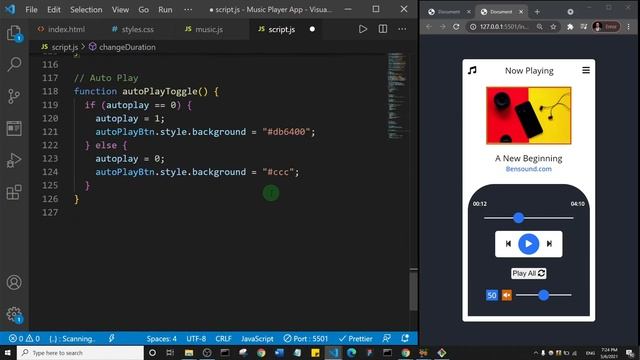Click changeDuration in the breadcrumb
The width and height of the screenshot is (640, 360).
[127, 47]
